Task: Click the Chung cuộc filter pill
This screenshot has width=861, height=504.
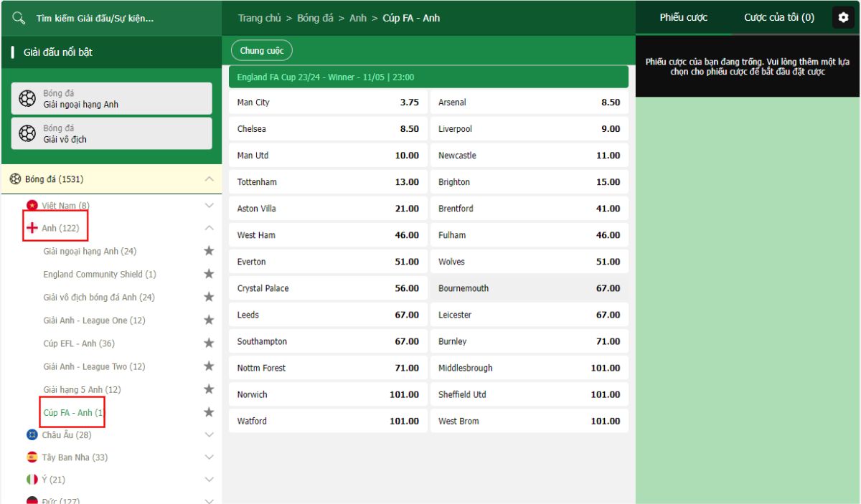Action: pos(262,51)
